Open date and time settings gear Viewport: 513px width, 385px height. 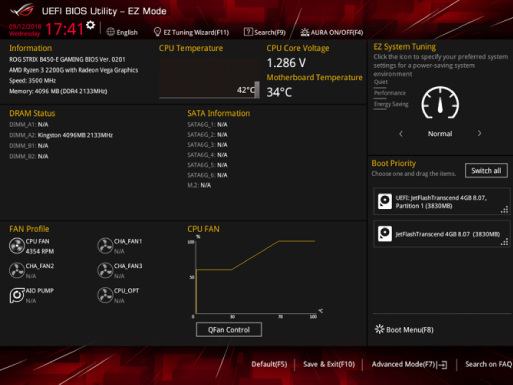pyautogui.click(x=90, y=25)
